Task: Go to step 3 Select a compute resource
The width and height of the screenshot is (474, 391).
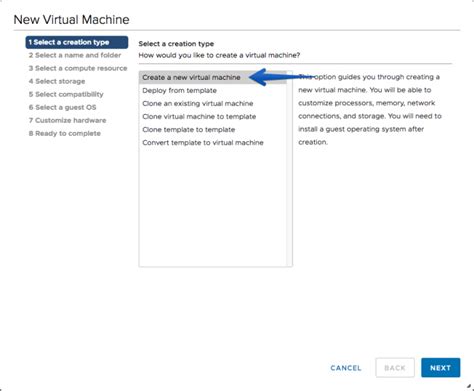Action: click(x=78, y=68)
